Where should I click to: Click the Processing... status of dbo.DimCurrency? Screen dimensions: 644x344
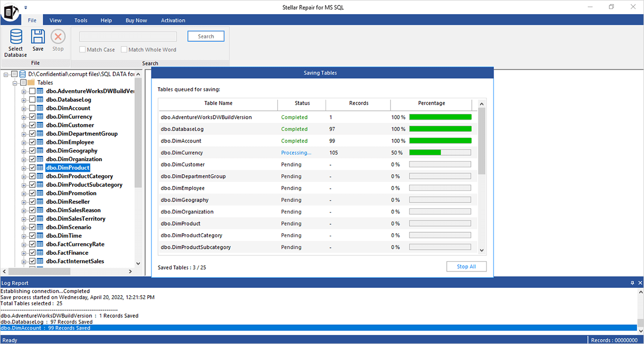(296, 153)
